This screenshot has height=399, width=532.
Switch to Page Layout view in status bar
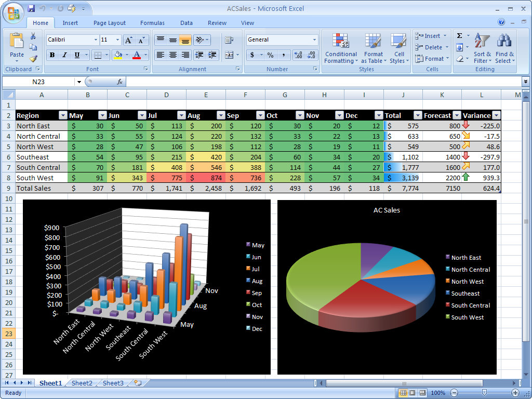pos(413,393)
